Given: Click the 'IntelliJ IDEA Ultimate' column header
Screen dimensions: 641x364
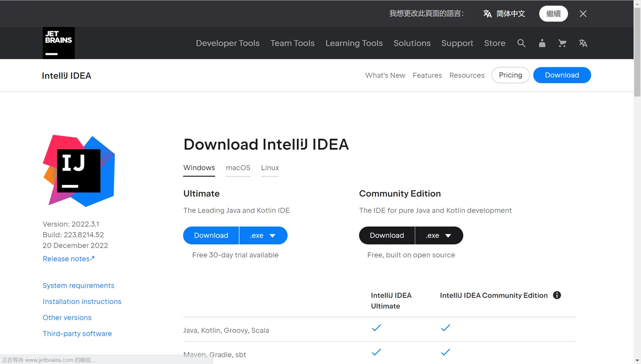Looking at the screenshot, I should (x=391, y=300).
